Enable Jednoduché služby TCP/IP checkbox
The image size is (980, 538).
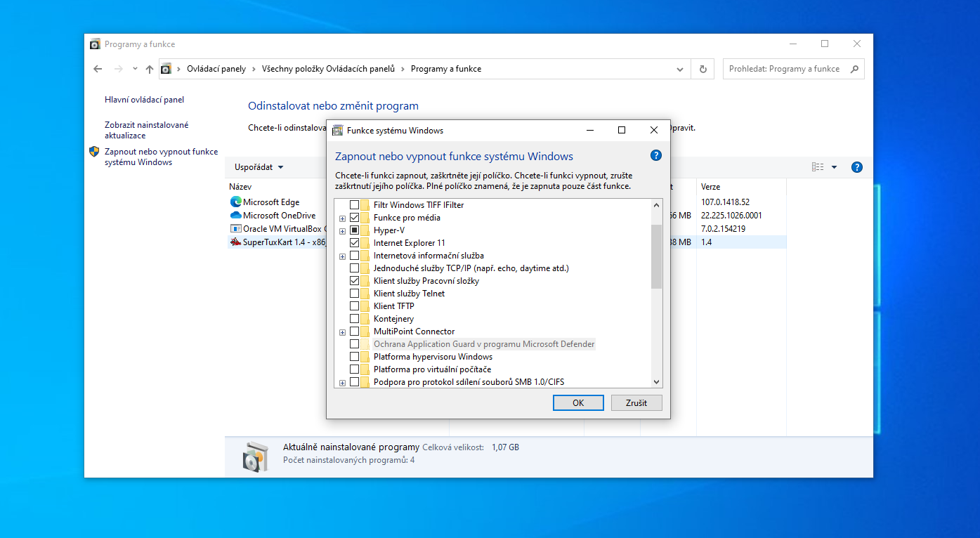[354, 268]
